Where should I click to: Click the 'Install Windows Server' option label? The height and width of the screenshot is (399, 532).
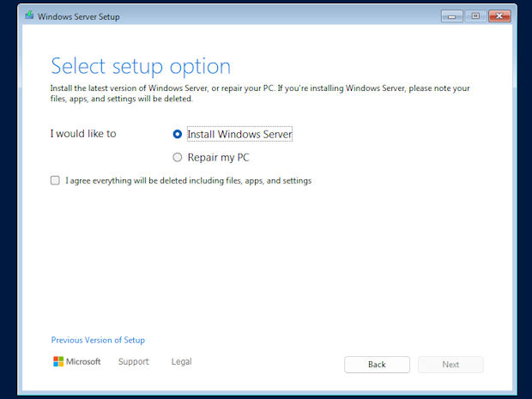coord(239,134)
